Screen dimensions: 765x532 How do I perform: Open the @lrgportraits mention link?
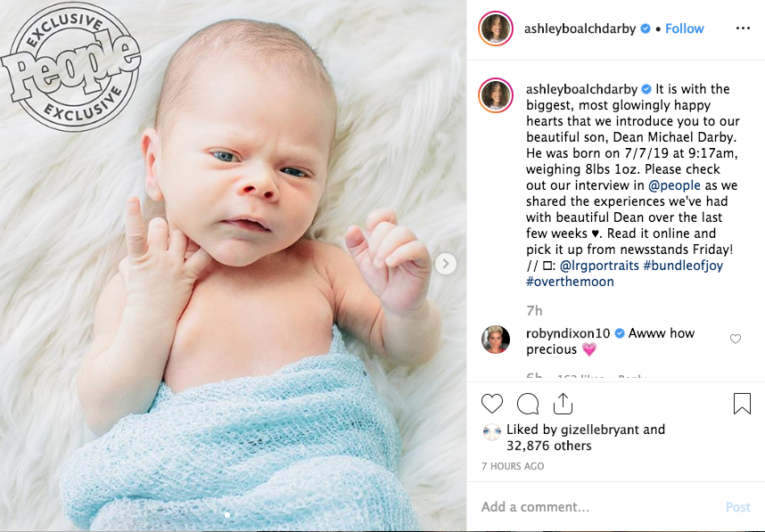tap(599, 266)
